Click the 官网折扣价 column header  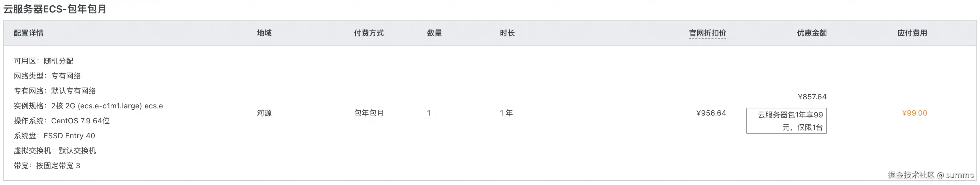pos(707,33)
